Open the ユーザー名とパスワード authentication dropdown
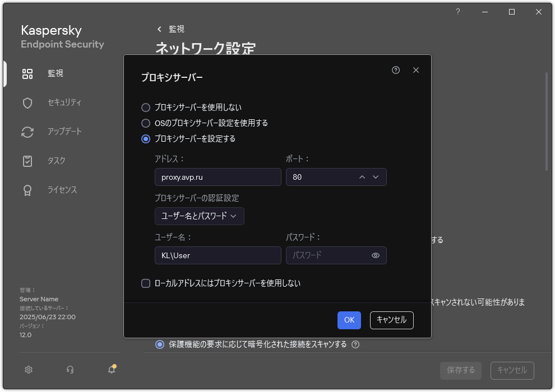The width and height of the screenshot is (555, 392). [x=199, y=216]
